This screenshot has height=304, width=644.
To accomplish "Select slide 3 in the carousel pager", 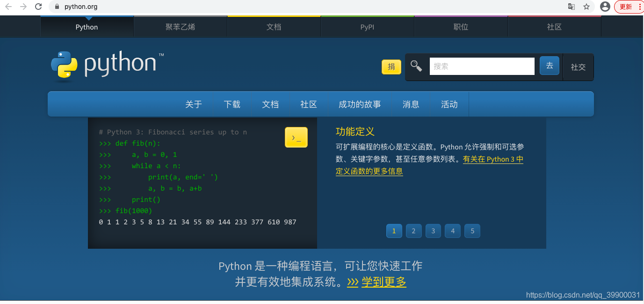I will (434, 230).
